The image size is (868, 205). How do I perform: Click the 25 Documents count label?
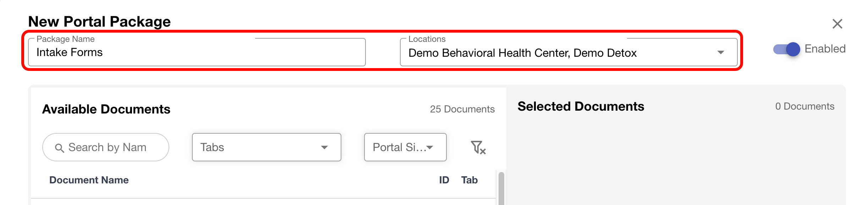462,109
